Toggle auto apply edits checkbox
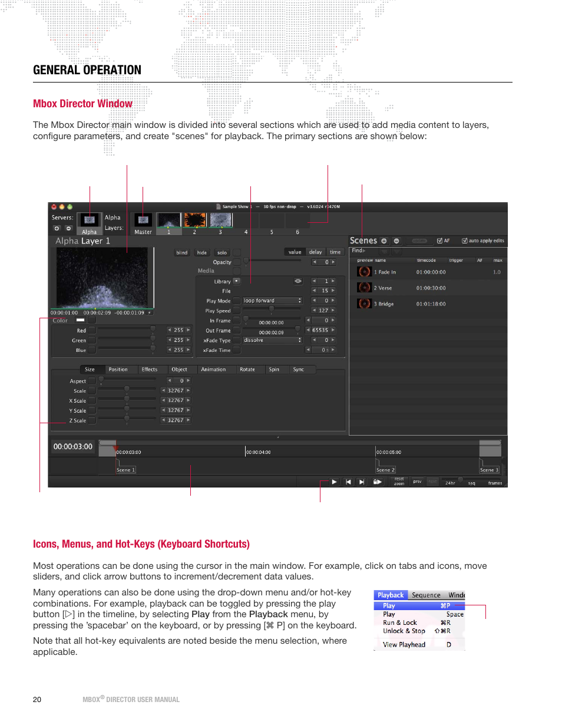562x728 pixels. coord(464,241)
